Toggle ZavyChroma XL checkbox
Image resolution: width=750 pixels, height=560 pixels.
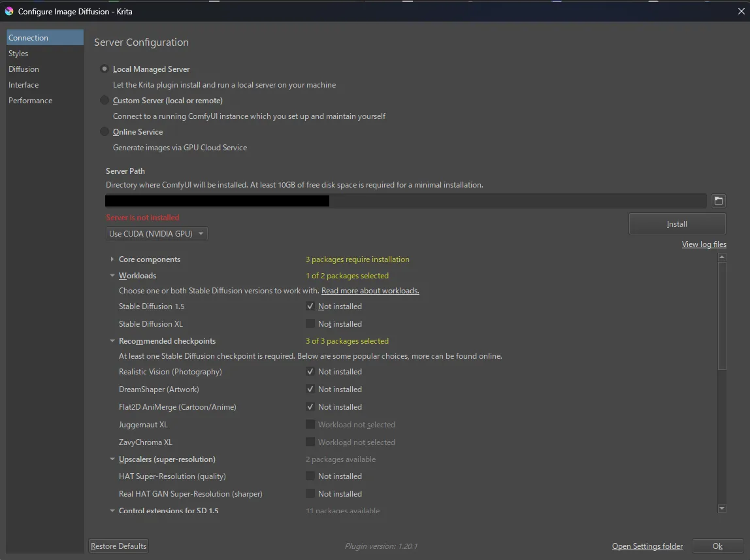point(310,442)
